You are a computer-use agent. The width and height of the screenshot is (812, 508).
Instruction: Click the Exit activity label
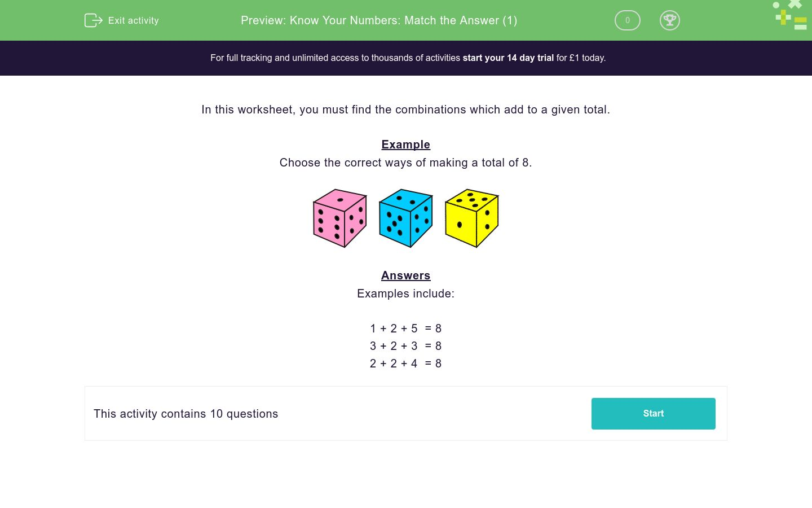tap(133, 20)
